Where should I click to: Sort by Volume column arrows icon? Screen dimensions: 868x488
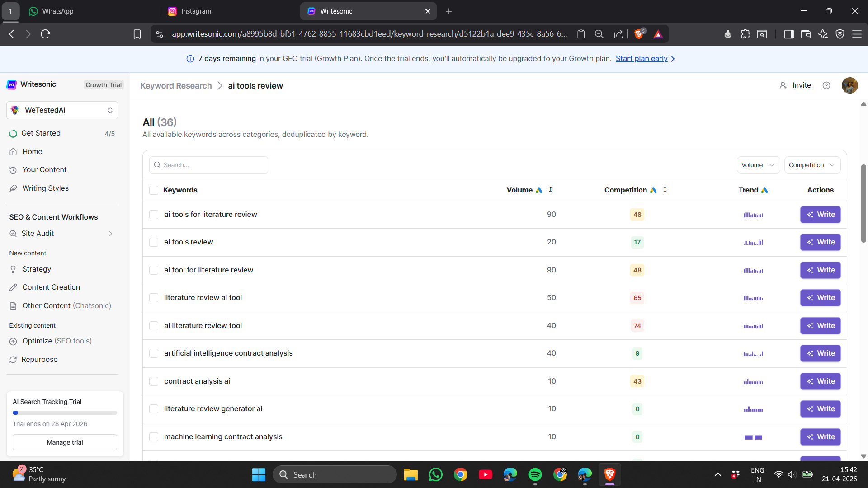[550, 190]
